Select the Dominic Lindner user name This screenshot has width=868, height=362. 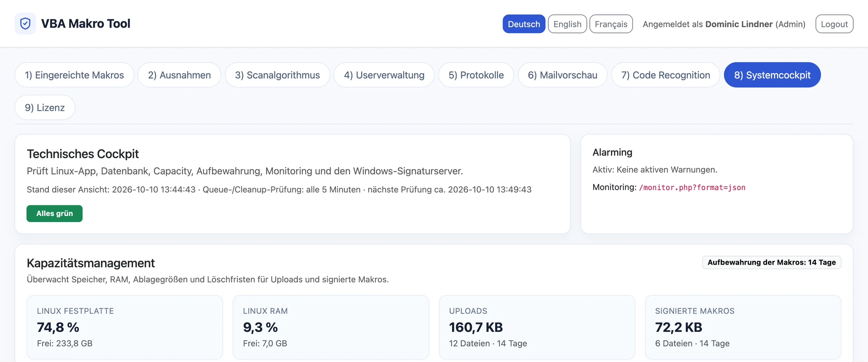click(739, 24)
